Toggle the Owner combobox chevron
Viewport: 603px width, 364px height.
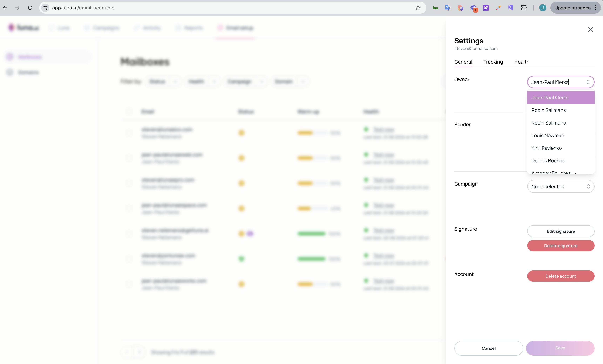[x=588, y=82]
